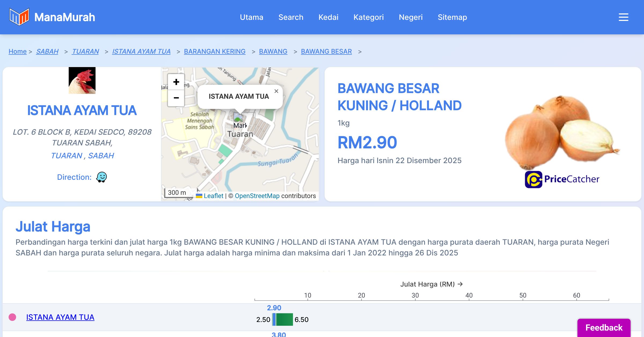644x337 pixels.
Task: Click the BARANGAN KERING breadcrumb
Action: (215, 51)
